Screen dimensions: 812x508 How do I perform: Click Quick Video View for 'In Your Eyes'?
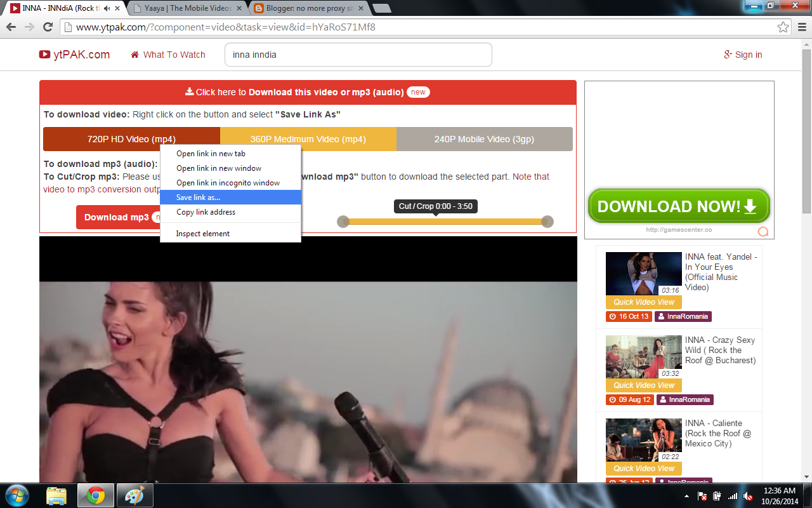coord(644,302)
